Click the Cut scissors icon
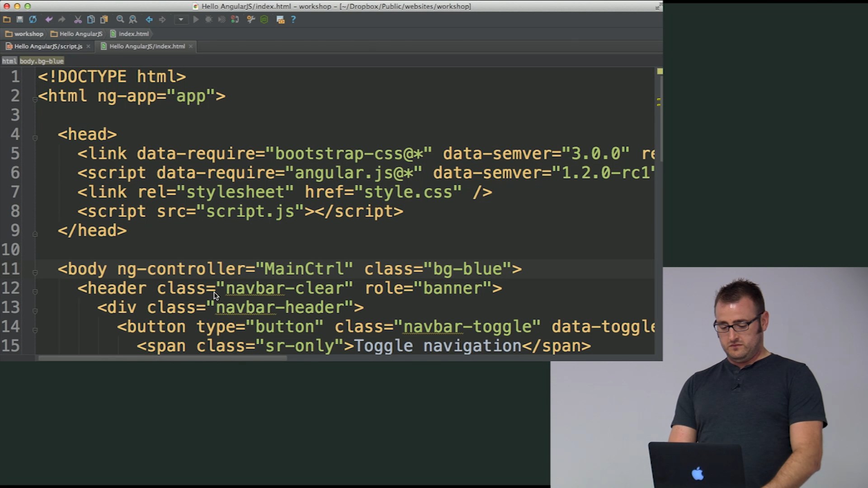Viewport: 868px width, 488px height. [78, 19]
